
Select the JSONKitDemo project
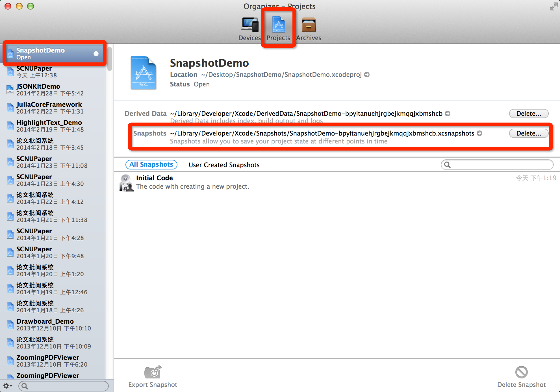point(53,90)
